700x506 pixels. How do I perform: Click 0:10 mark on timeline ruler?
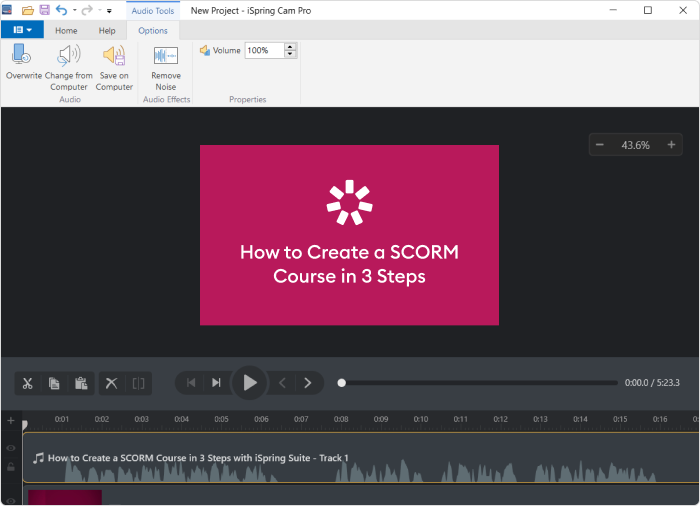(x=421, y=419)
